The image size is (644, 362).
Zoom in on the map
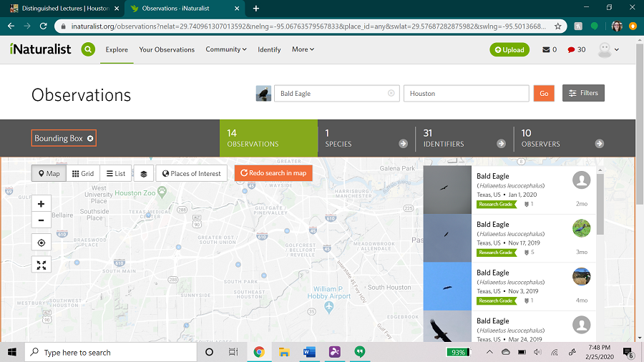41,204
